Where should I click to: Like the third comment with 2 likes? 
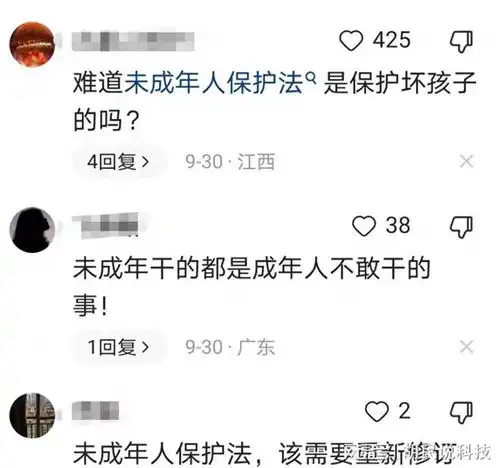(x=377, y=411)
